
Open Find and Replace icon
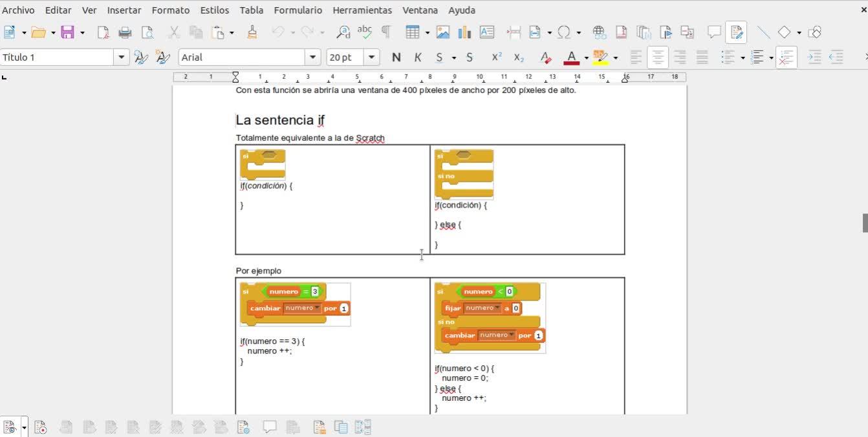point(343,32)
